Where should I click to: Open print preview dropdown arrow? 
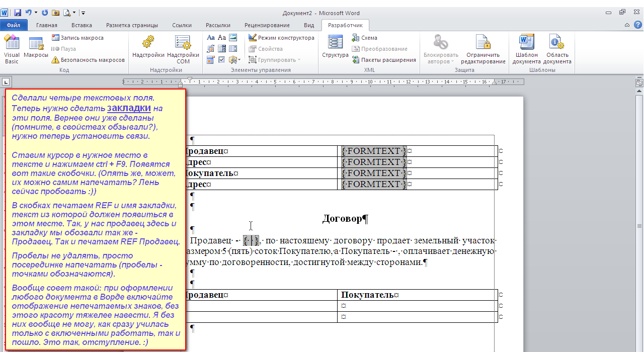coord(74,13)
